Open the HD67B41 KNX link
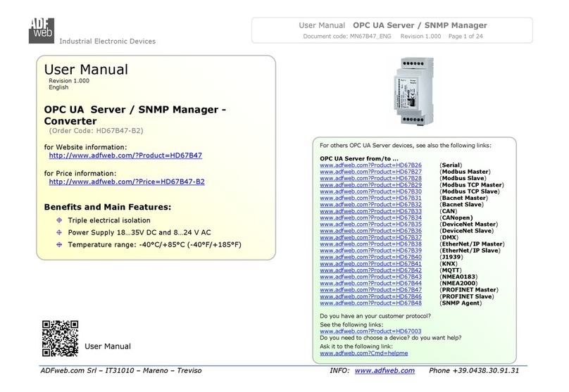The width and height of the screenshot is (569, 392). [x=370, y=264]
